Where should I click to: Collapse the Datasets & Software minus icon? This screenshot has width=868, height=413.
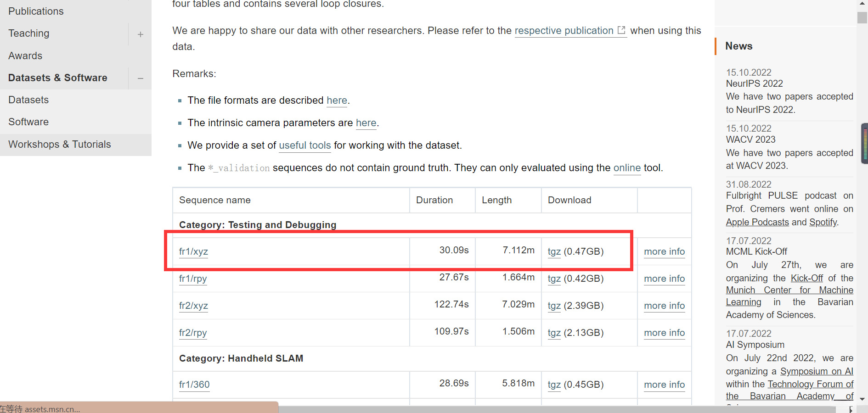click(141, 78)
